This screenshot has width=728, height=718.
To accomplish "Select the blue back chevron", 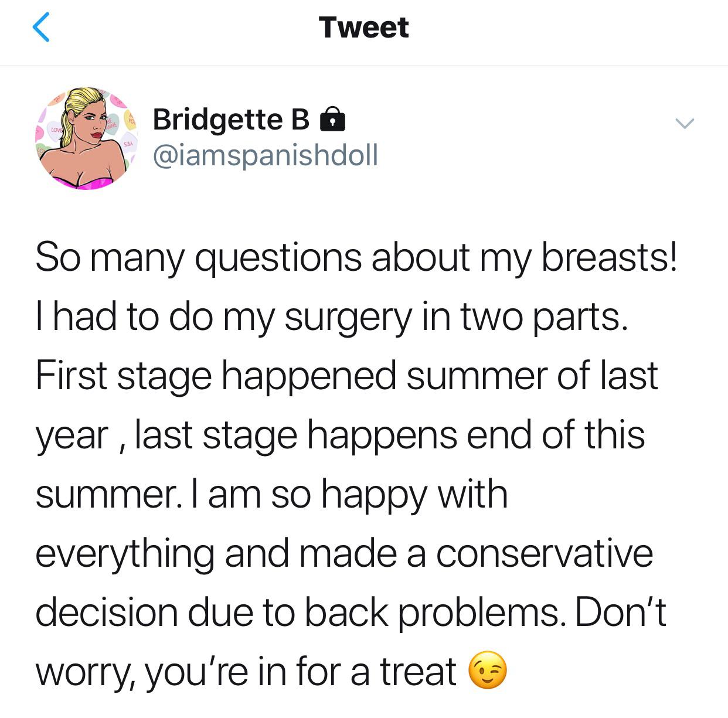I will pyautogui.click(x=41, y=26).
